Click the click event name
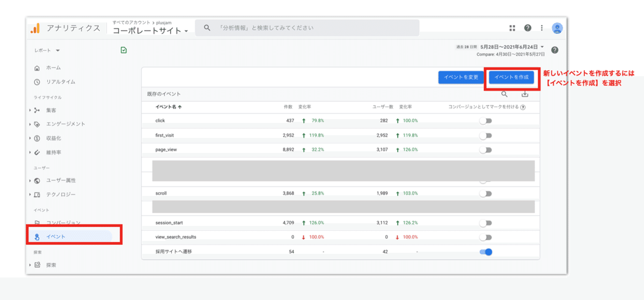This screenshot has height=300, width=644. 160,121
